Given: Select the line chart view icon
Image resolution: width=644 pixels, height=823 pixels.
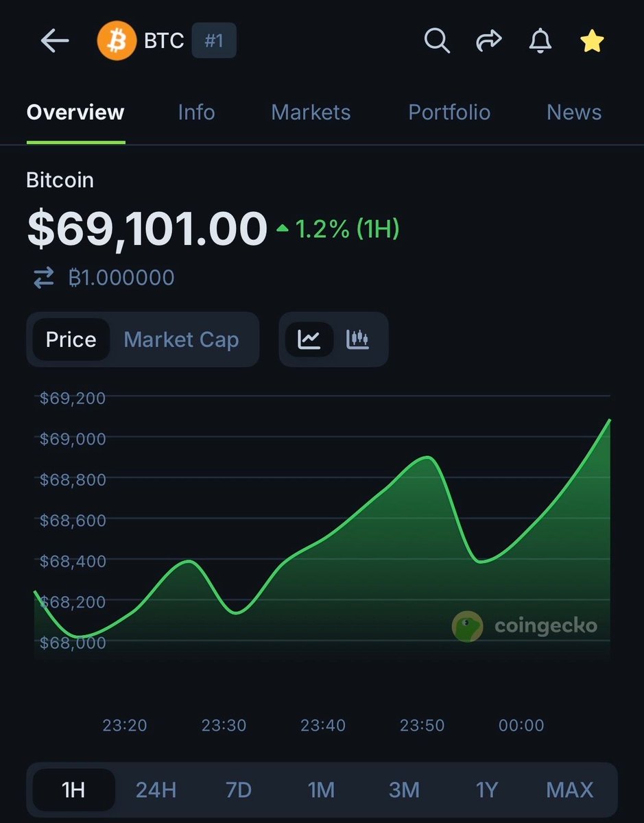Looking at the screenshot, I should point(309,339).
